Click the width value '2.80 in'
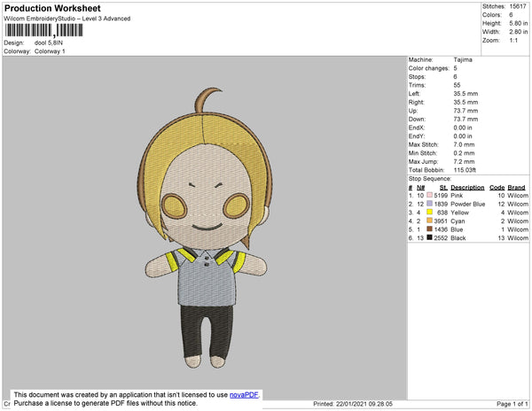This screenshot has height=411, width=532. click(x=519, y=32)
